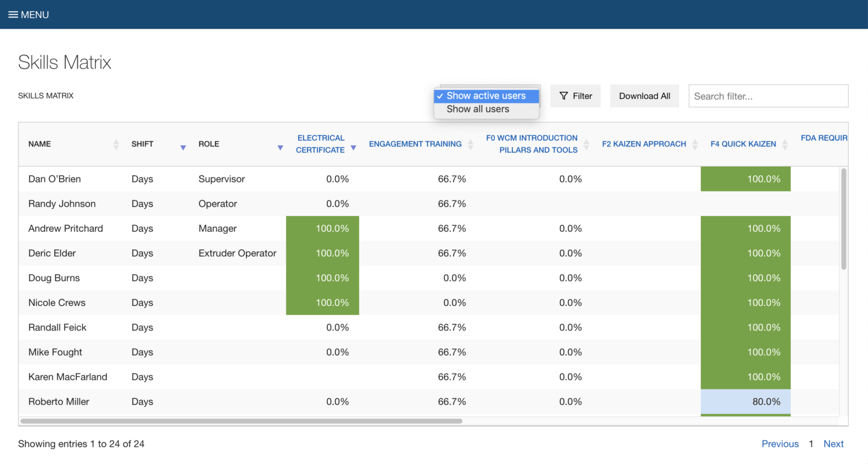Open F0 WCM INTRODUCTION header link
Screen dimensions: 868x464
click(x=532, y=144)
